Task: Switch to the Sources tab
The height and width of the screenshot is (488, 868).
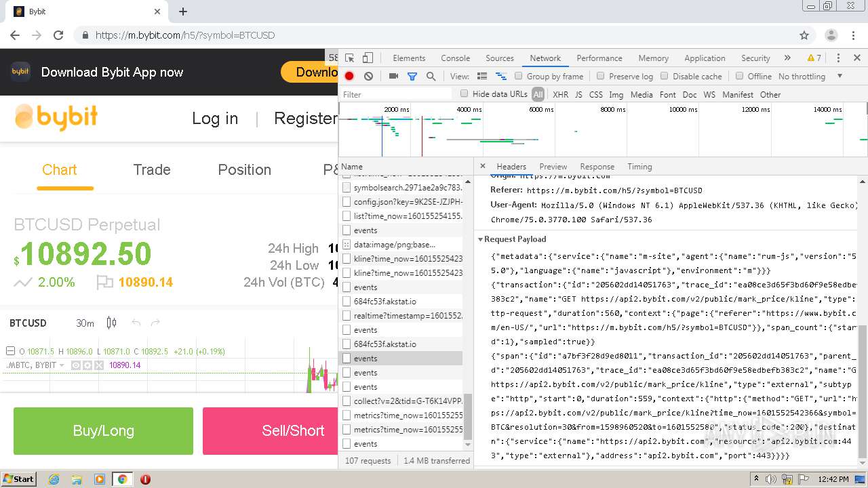Action: (x=500, y=58)
